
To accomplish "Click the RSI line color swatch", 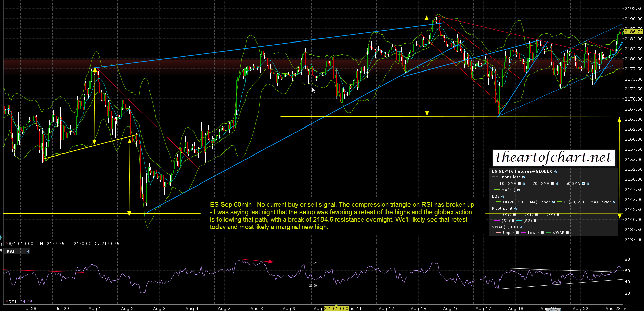I will [x=22, y=252].
